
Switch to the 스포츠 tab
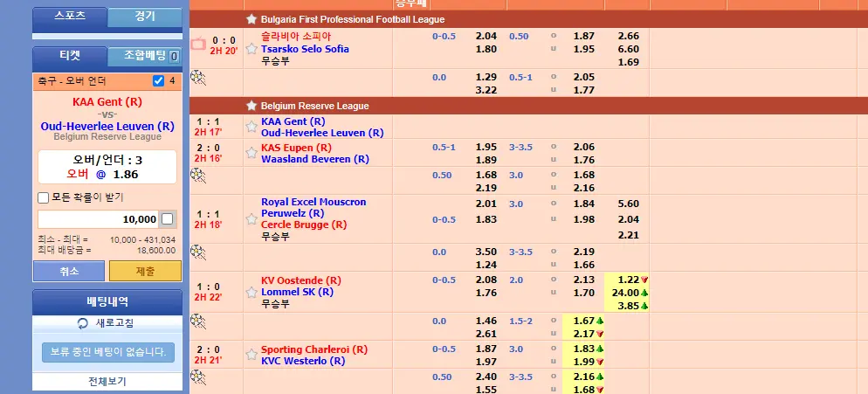point(70,16)
